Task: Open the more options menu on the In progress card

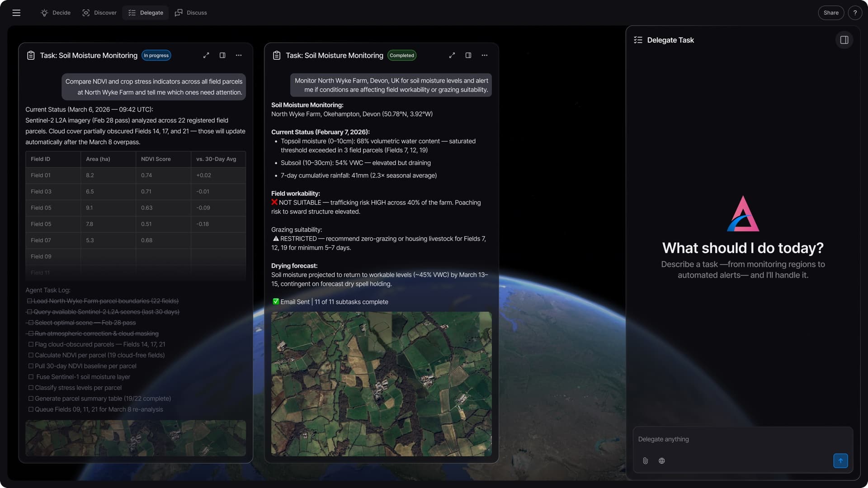Action: pyautogui.click(x=239, y=55)
